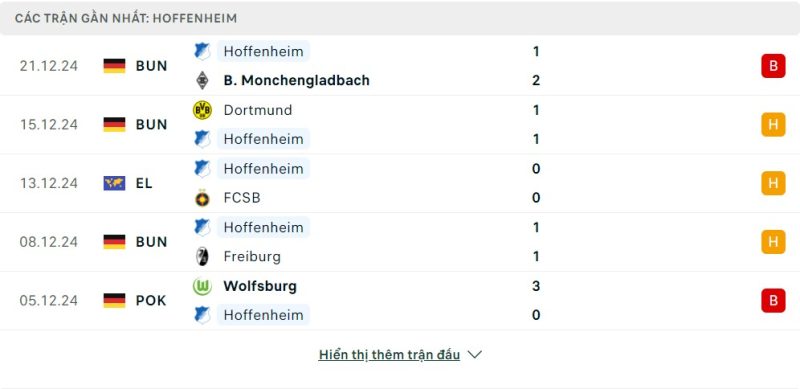Click the Freiburg club crest
Viewport: 800px width, 389px height.
pos(202,256)
